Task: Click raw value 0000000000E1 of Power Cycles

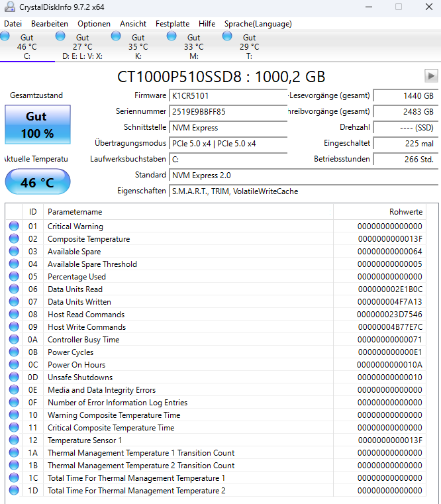Action: (x=390, y=352)
